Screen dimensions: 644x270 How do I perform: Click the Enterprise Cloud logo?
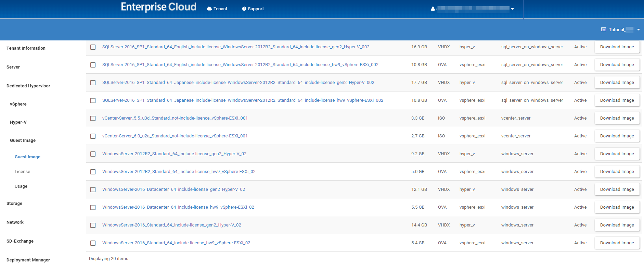click(158, 7)
